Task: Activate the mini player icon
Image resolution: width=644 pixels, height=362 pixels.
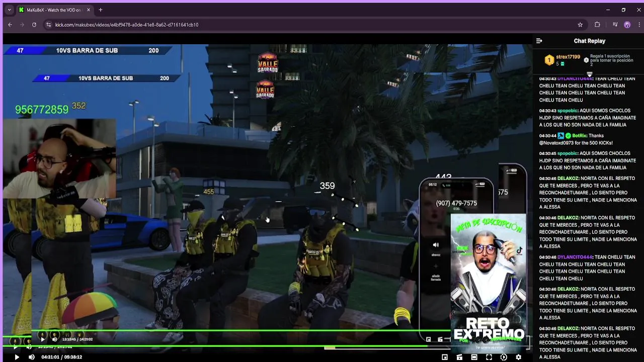Action: click(x=445, y=357)
